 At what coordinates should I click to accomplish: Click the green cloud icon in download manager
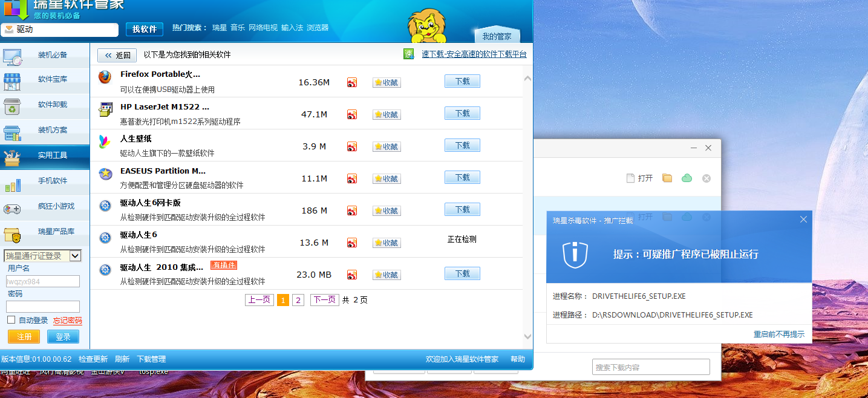687,178
